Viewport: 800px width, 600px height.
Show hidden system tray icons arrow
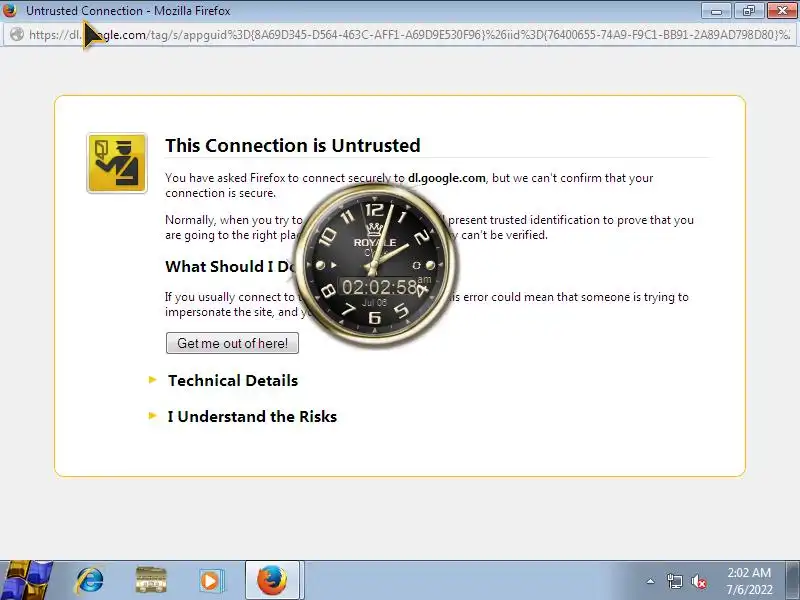point(651,581)
